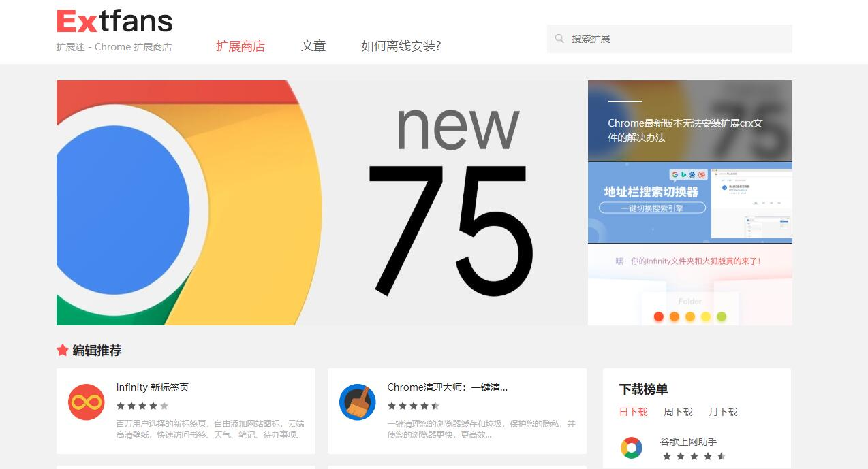Select the green color dot in Infinity banner
Image resolution: width=868 pixels, height=469 pixels.
click(x=722, y=317)
